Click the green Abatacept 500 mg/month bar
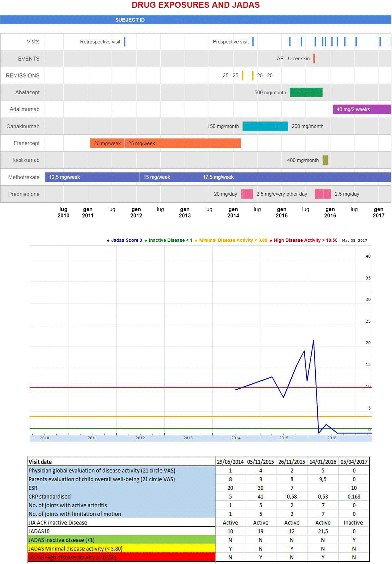 [x=306, y=92]
